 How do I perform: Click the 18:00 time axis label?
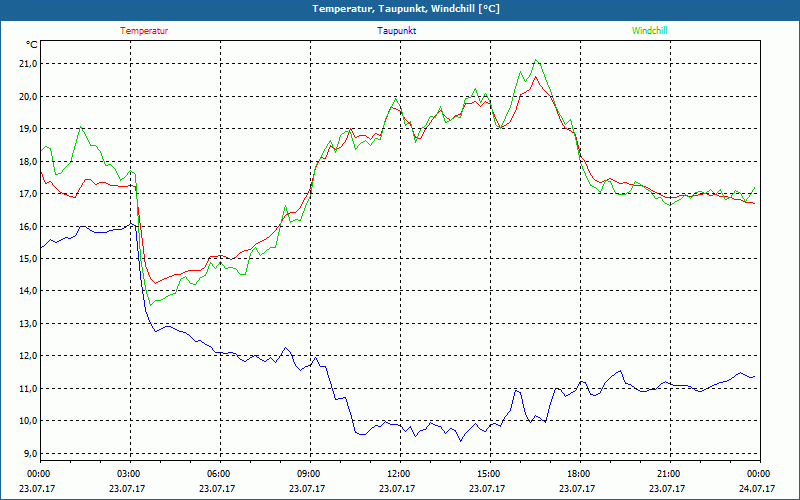[578, 474]
